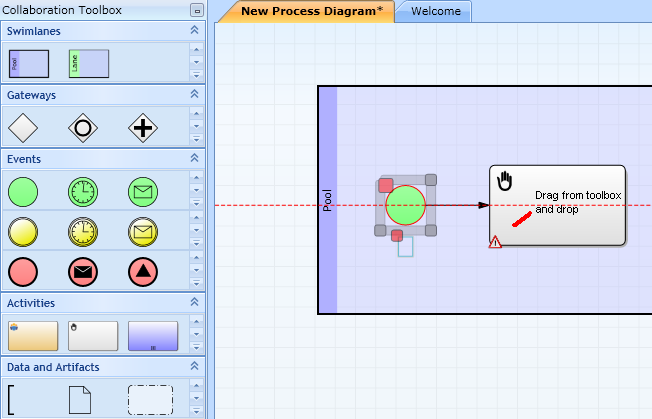
Task: Select the red escalation end event triangle
Action: pyautogui.click(x=143, y=272)
